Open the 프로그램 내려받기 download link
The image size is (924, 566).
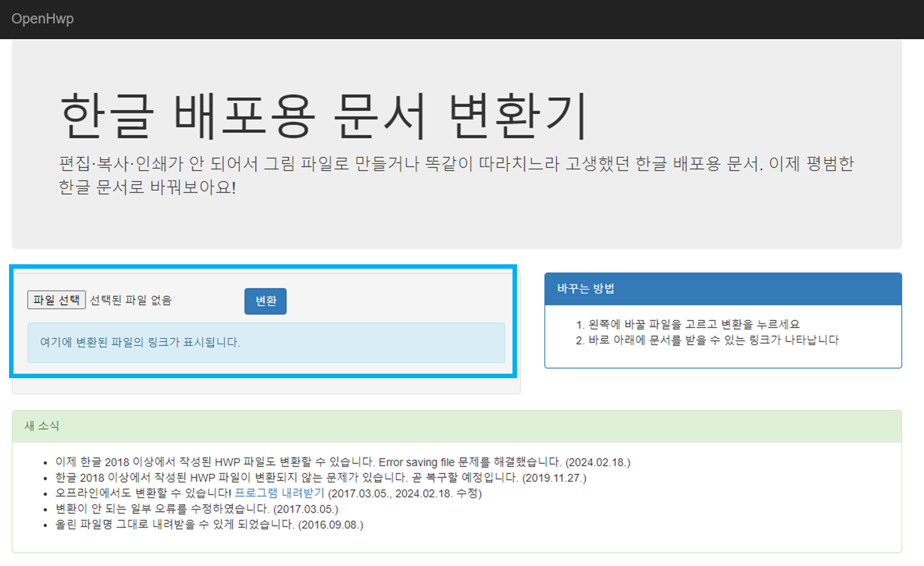pos(278,494)
